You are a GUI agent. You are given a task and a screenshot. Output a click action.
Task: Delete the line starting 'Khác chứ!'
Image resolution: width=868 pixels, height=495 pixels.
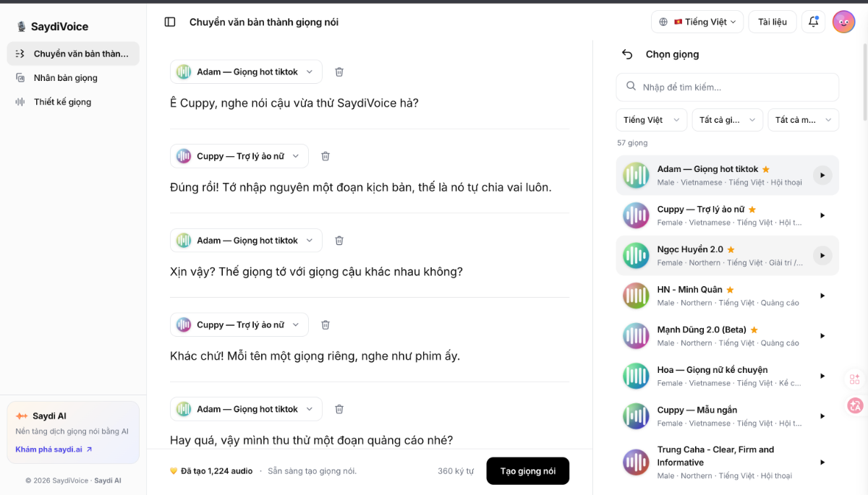(x=325, y=325)
